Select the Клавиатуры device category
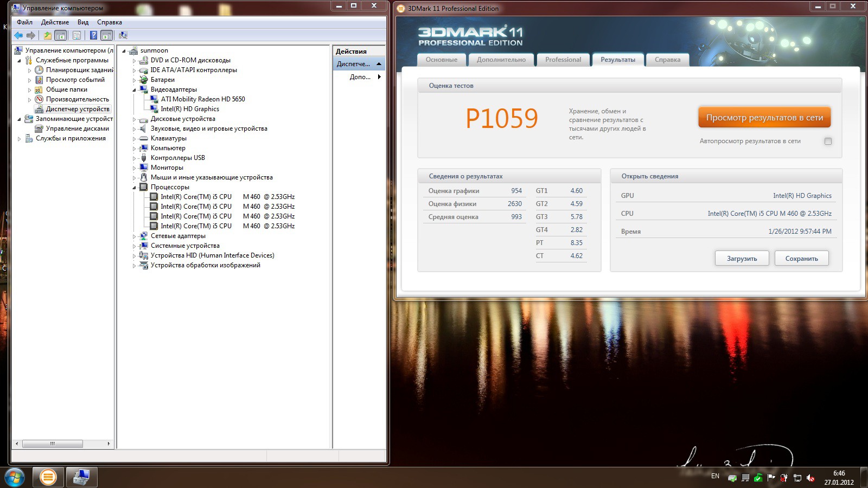The height and width of the screenshot is (488, 868). pos(169,138)
